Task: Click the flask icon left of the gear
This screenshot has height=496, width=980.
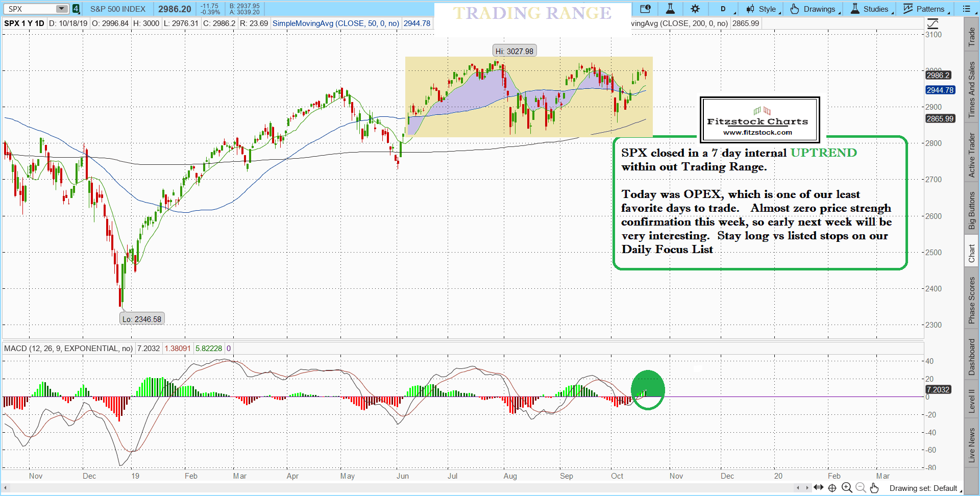Action: coord(670,9)
